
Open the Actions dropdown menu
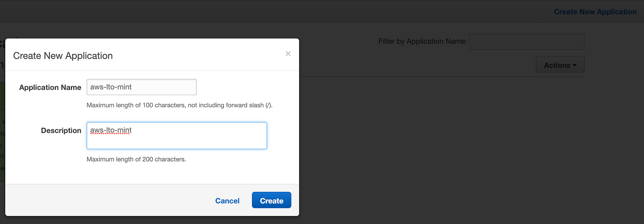click(560, 65)
